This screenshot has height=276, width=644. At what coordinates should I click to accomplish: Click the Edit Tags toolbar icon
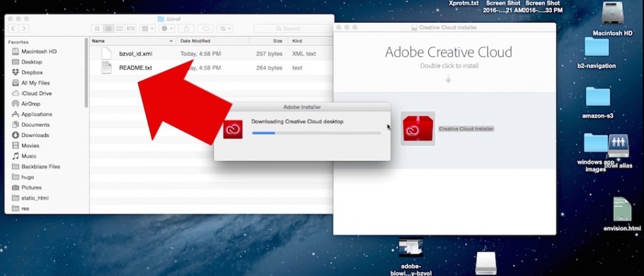[205, 28]
